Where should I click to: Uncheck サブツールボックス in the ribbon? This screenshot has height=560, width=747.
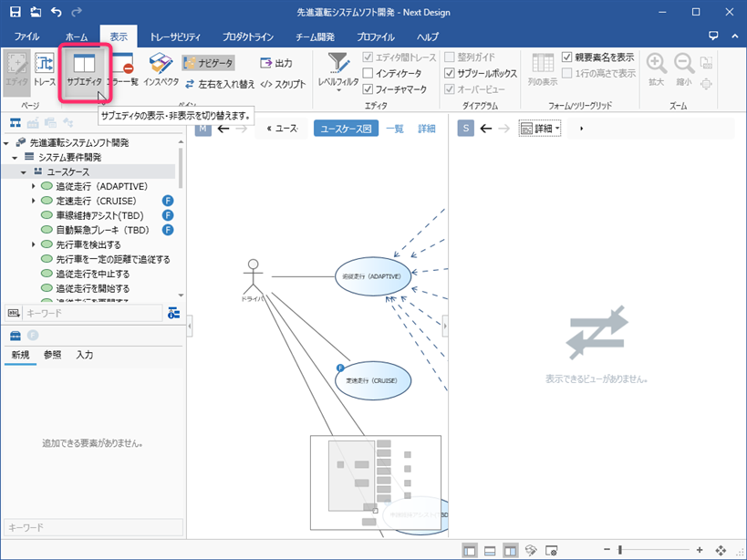pos(451,73)
